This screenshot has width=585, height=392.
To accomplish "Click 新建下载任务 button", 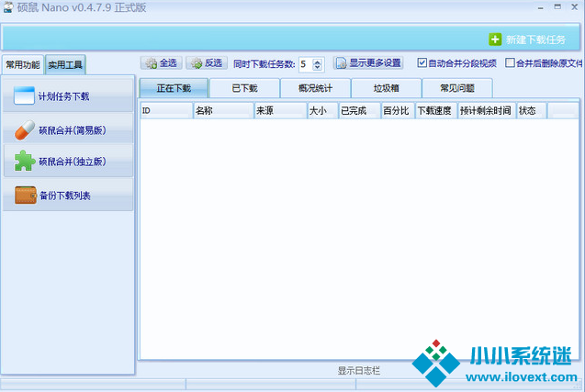I will coord(527,39).
